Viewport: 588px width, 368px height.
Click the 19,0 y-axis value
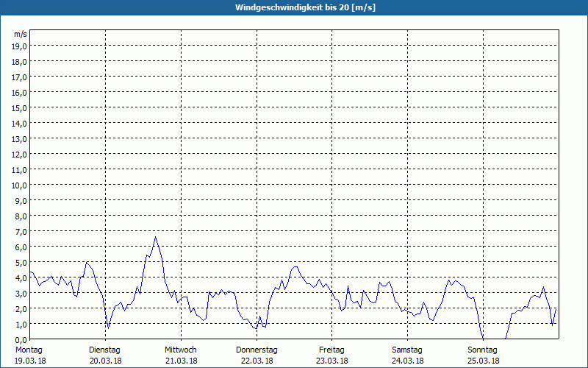(x=20, y=46)
